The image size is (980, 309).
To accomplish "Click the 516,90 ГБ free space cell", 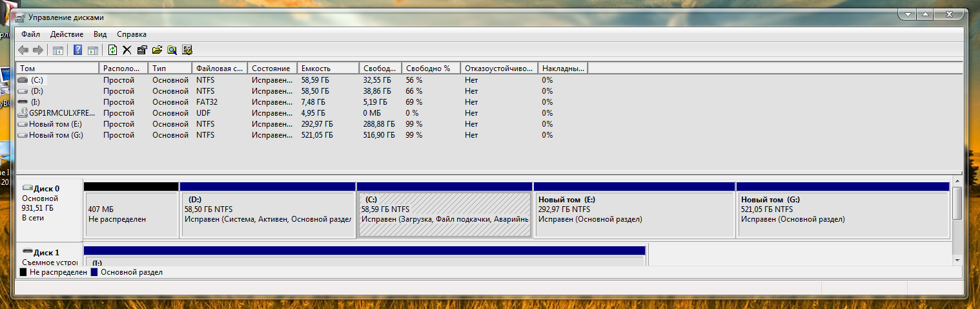I will (380, 135).
